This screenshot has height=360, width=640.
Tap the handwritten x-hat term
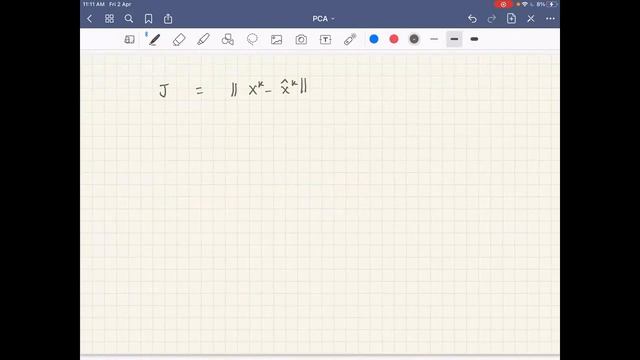coord(289,87)
